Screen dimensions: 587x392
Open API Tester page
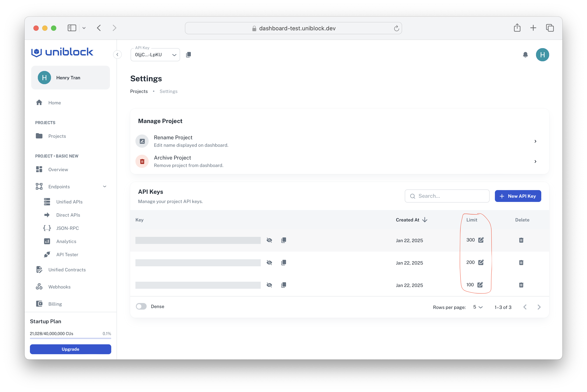71,254
